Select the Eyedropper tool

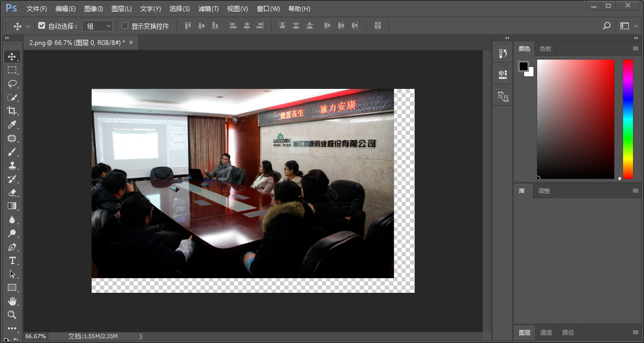(x=12, y=124)
